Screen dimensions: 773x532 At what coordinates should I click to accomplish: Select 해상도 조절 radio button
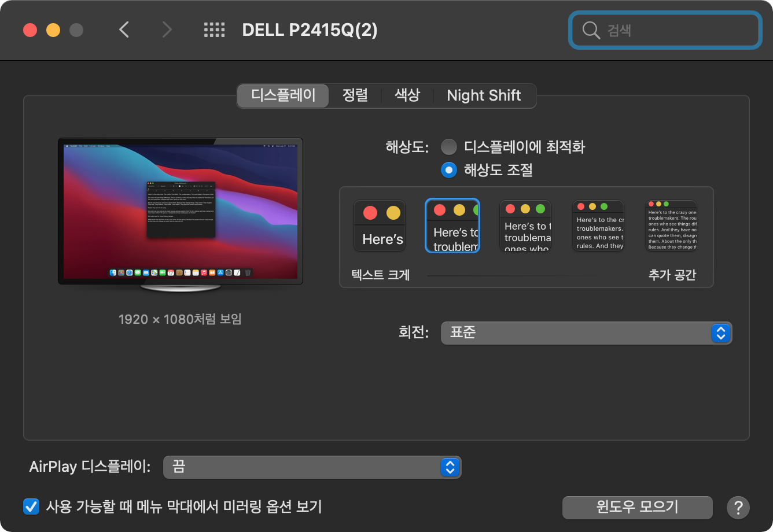[x=448, y=170]
